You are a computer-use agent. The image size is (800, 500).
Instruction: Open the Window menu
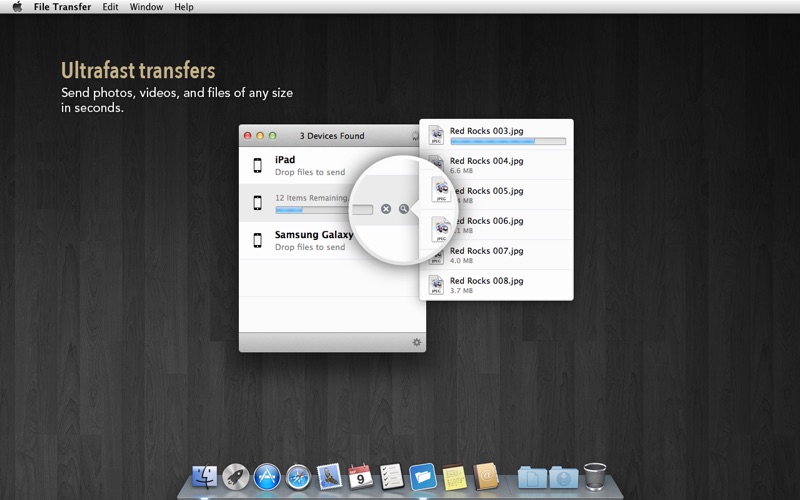click(x=146, y=7)
